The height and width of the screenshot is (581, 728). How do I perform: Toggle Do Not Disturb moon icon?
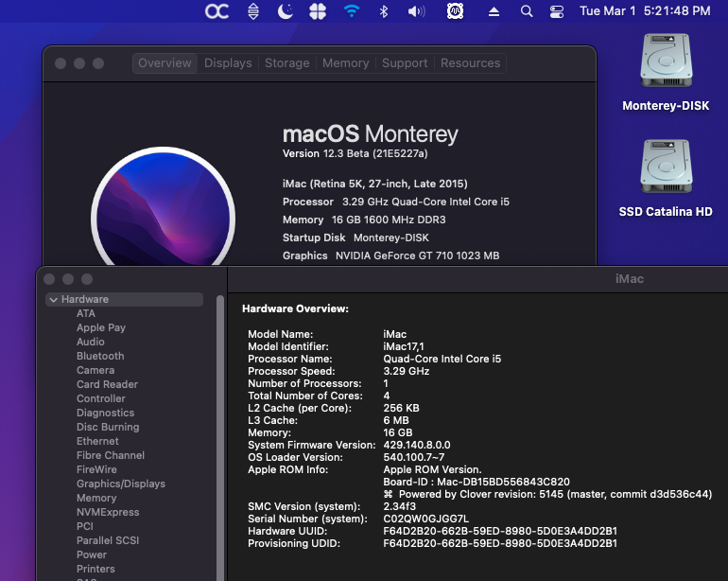[286, 11]
